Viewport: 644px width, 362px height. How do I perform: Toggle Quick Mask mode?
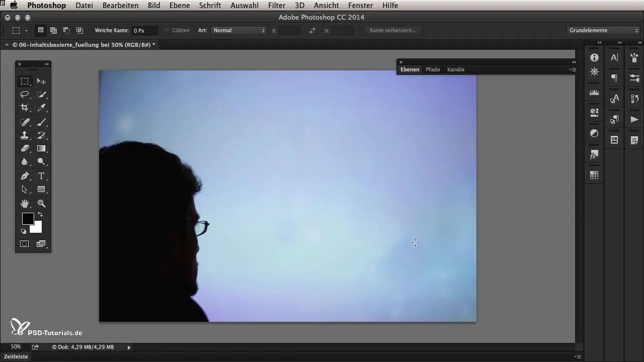tap(24, 244)
